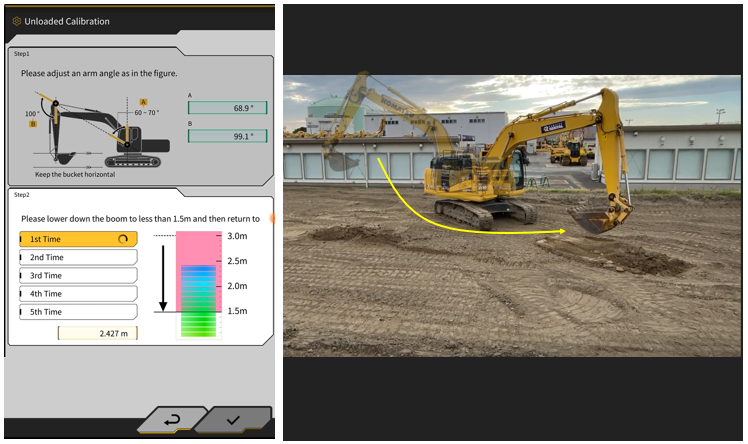
Task: Click the loading spinner in 1st Time
Action: pos(122,240)
